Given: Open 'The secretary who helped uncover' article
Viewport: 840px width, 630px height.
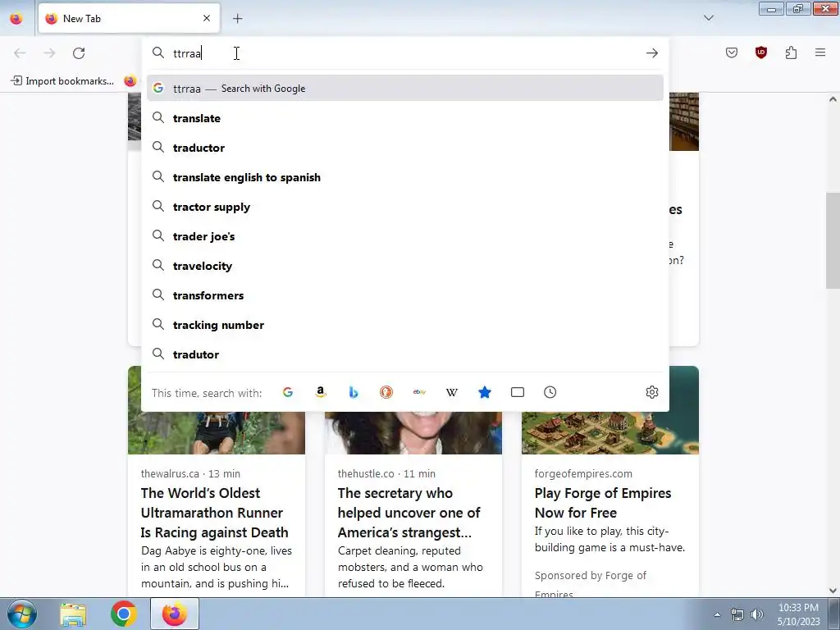Looking at the screenshot, I should pos(409,513).
